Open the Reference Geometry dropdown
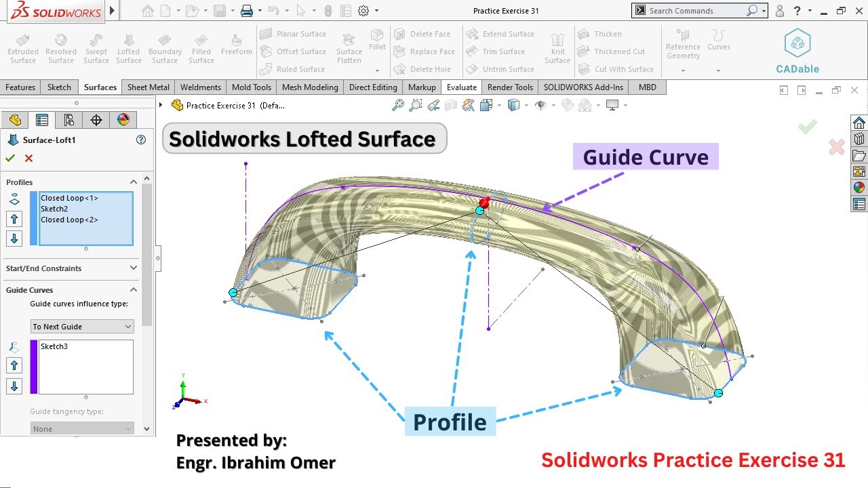 [x=683, y=70]
